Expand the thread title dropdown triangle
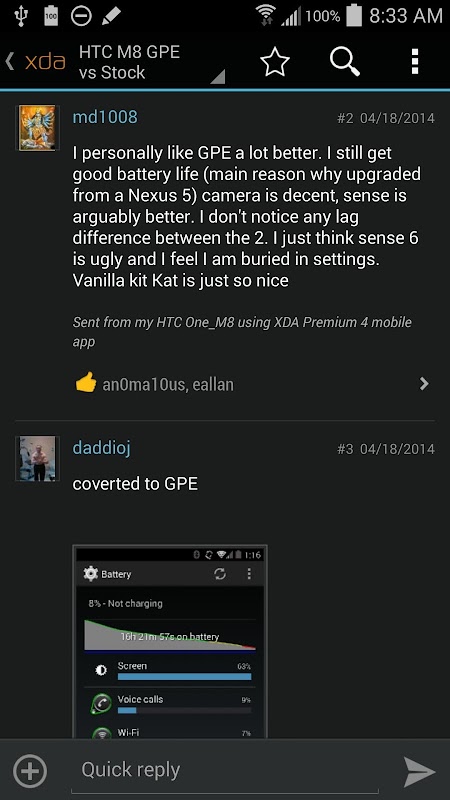450x800 pixels. click(218, 77)
